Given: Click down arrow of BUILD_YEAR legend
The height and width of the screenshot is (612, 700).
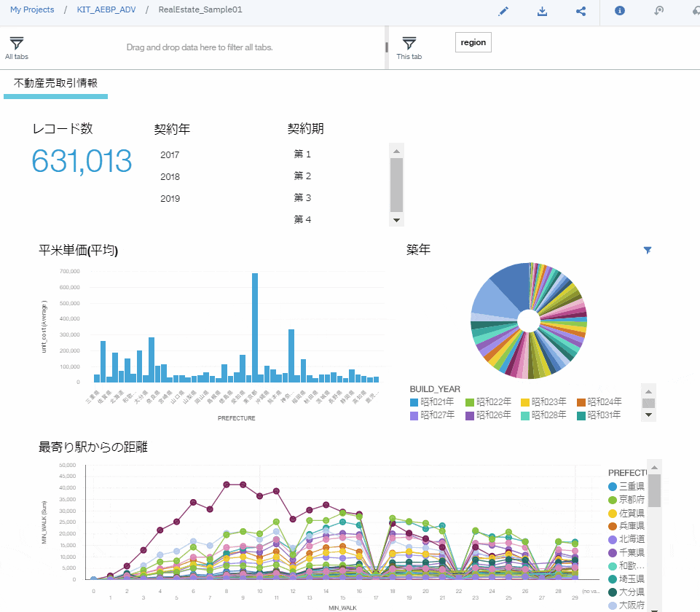Looking at the screenshot, I should point(649,415).
